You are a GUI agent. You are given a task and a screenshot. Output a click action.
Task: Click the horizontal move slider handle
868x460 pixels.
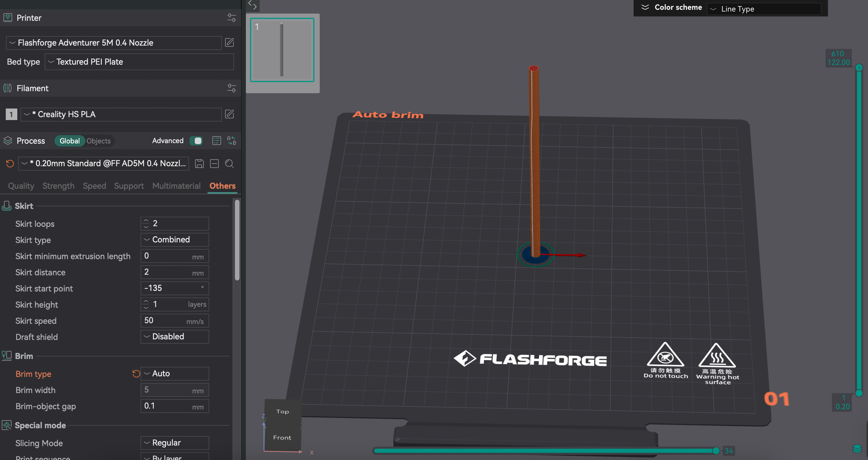(x=716, y=450)
